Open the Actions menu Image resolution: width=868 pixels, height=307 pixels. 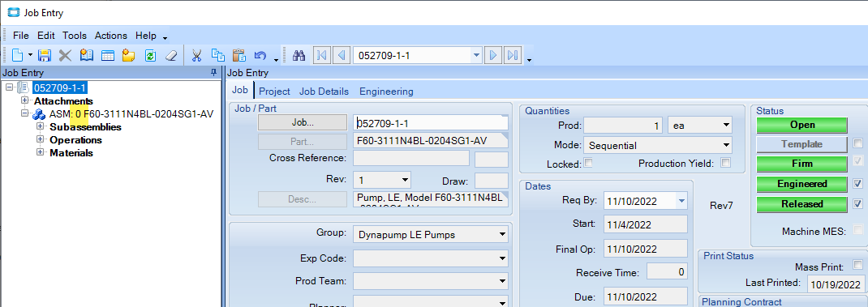coord(110,36)
